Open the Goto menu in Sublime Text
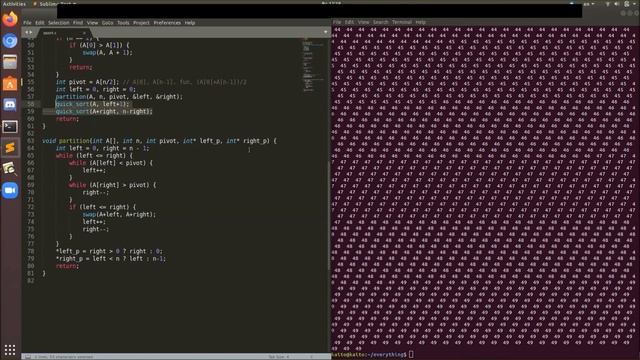Viewport: 640px width, 360px height. tap(108, 23)
